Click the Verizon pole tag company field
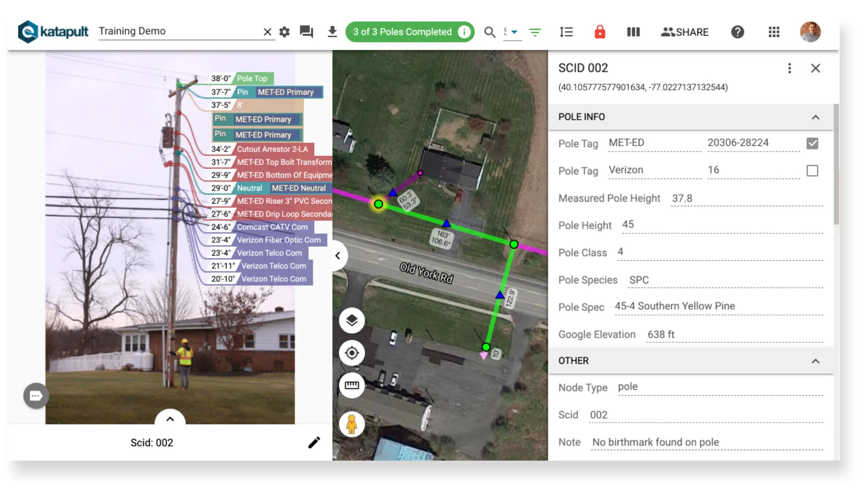Viewport: 868px width, 493px height. pos(654,170)
